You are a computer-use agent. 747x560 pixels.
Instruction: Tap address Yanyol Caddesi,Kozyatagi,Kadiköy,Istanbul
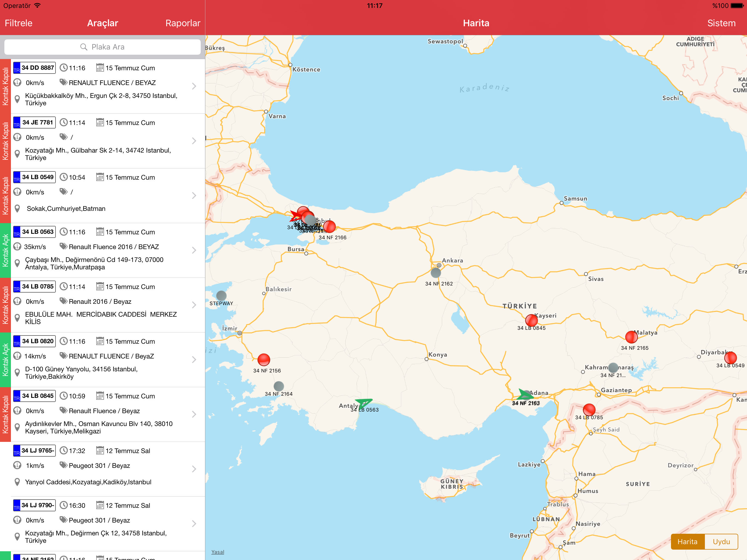pos(88,482)
